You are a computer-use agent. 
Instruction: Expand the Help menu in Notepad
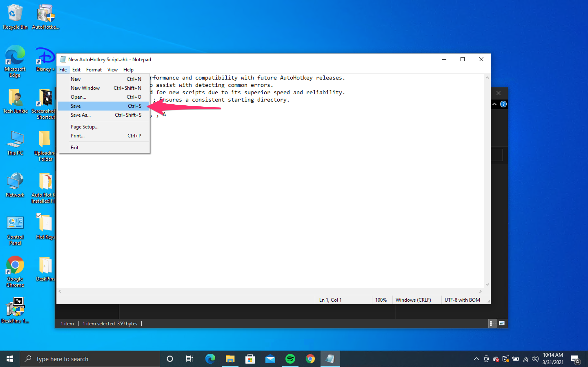(x=128, y=69)
